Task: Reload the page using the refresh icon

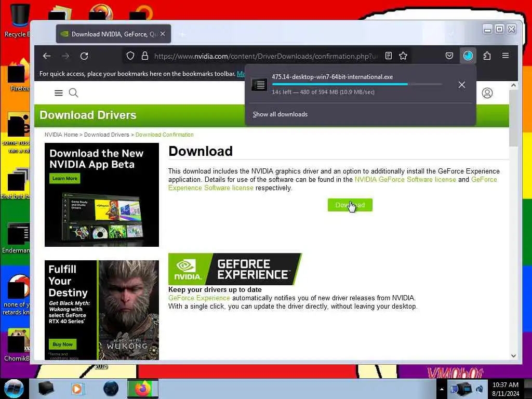Action: [84, 56]
